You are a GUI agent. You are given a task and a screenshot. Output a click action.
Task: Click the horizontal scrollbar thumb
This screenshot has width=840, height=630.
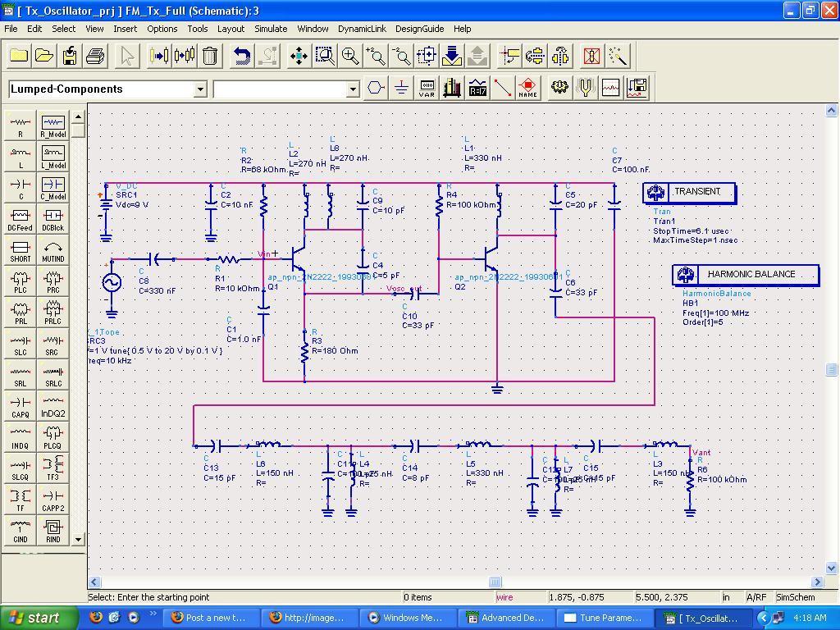pos(495,582)
